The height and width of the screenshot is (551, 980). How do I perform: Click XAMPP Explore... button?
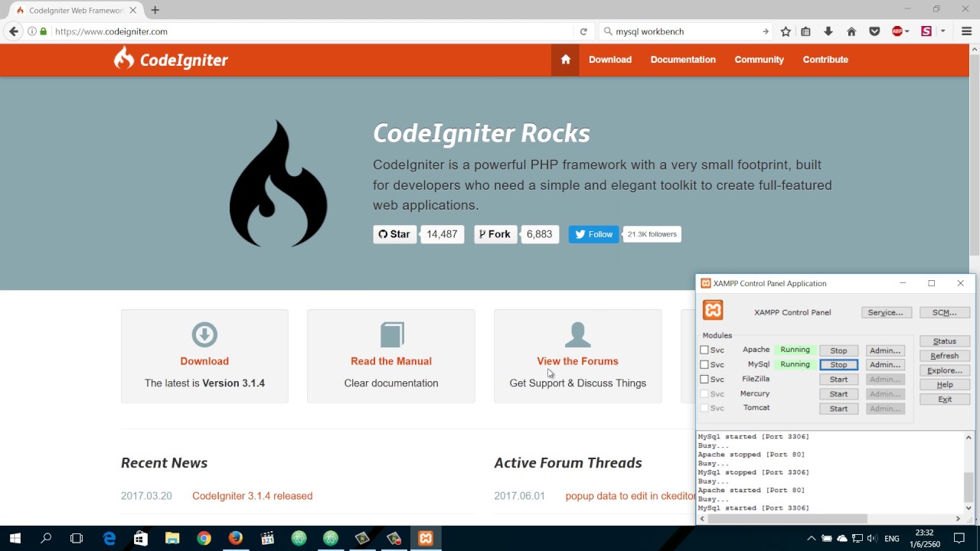pos(945,370)
